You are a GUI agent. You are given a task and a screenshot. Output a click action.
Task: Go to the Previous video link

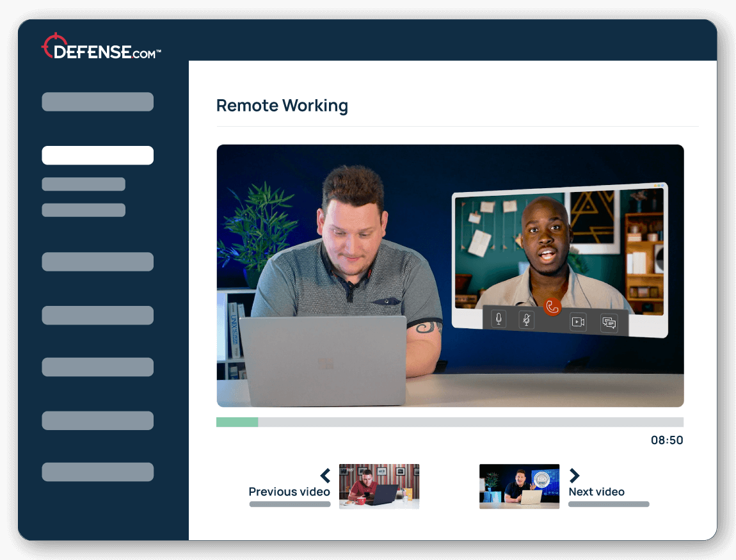(289, 492)
